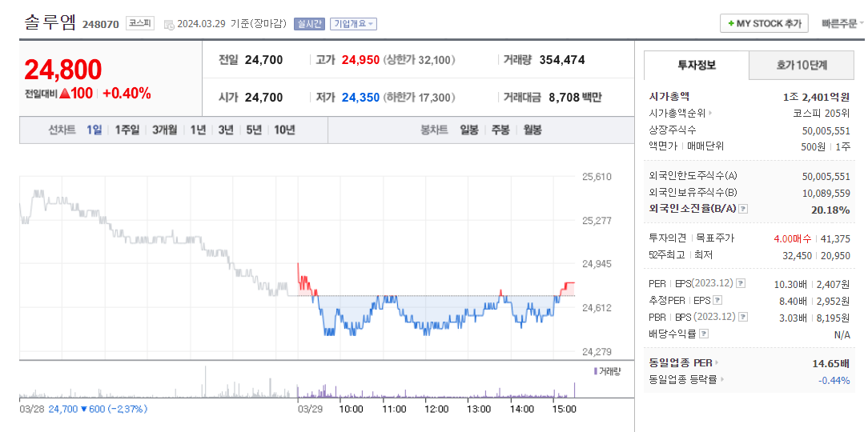The image size is (868, 432).
Task: Click the red up-triangle beside 전일대비 100
Action: coord(64,94)
